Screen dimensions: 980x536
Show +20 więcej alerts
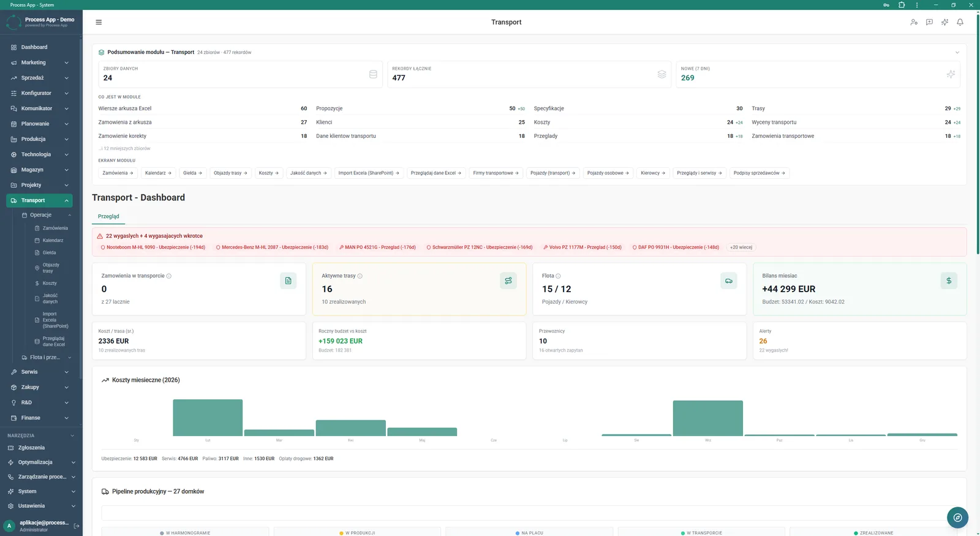pyautogui.click(x=741, y=247)
